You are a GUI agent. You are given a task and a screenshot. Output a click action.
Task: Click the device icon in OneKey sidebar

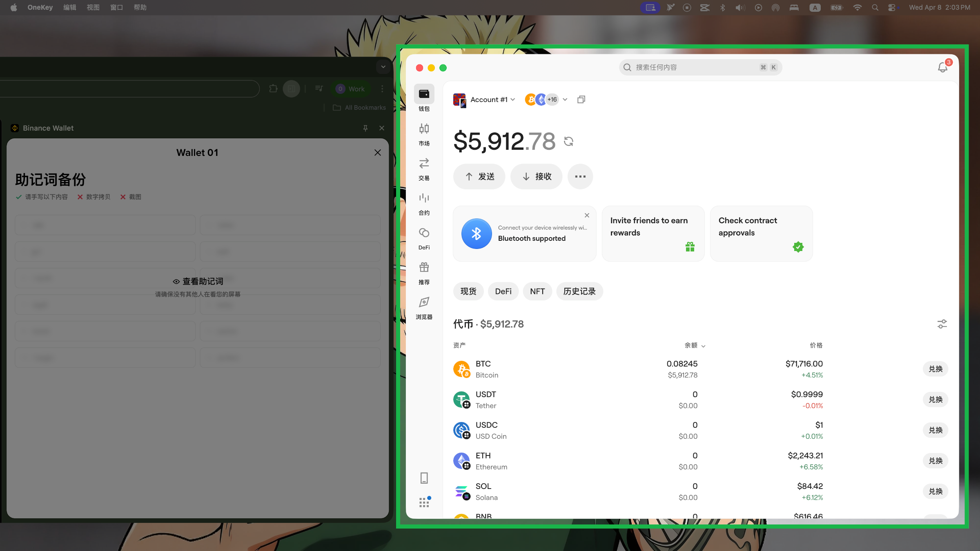(x=424, y=478)
